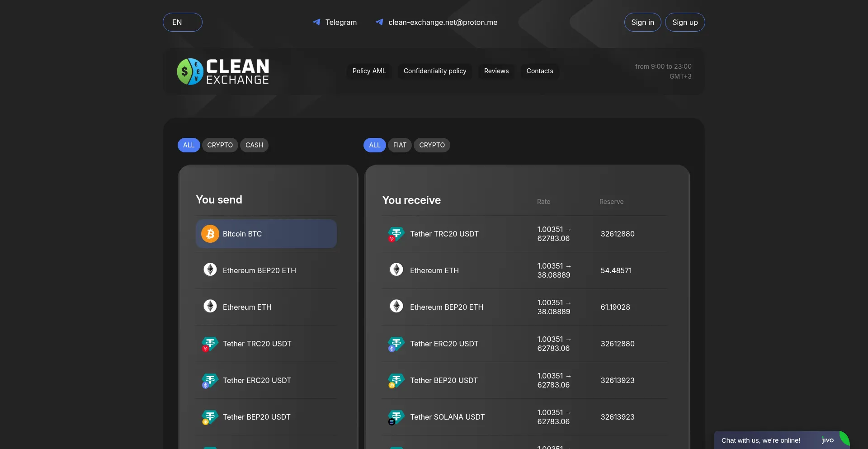
Task: Select Tether TRC20 USDT to send
Action: (266, 344)
